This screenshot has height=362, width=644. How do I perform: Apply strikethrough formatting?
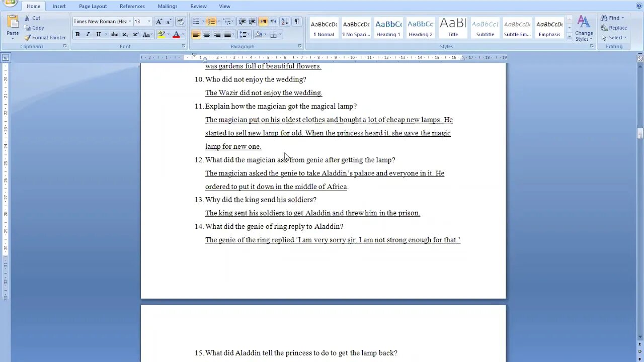(x=114, y=34)
